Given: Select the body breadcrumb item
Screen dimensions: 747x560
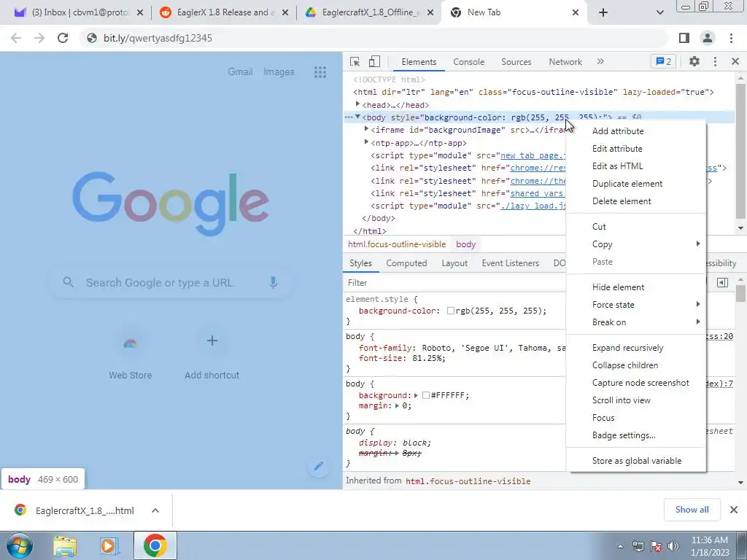Looking at the screenshot, I should point(465,244).
